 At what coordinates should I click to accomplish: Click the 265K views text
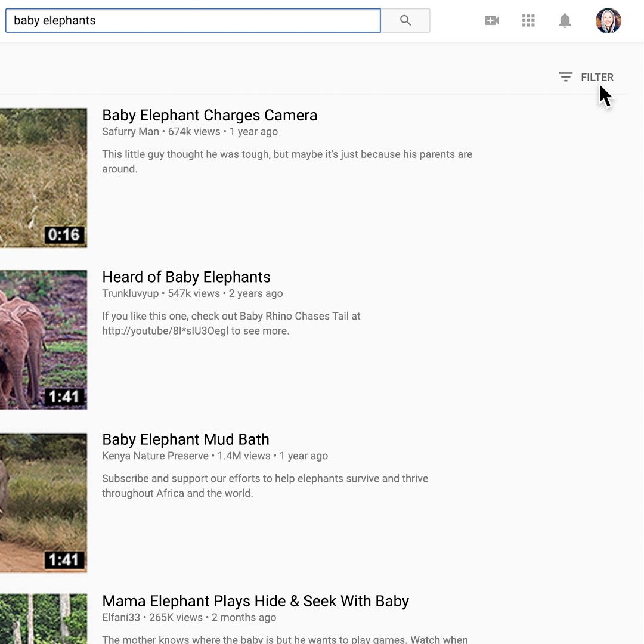point(176,618)
